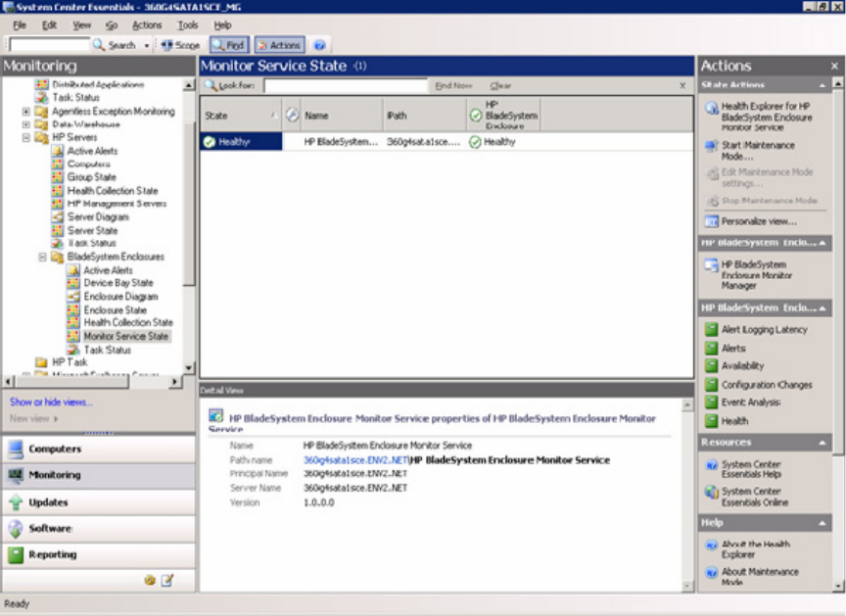Click the Help icon in toolbar
The image size is (846, 616).
click(319, 45)
